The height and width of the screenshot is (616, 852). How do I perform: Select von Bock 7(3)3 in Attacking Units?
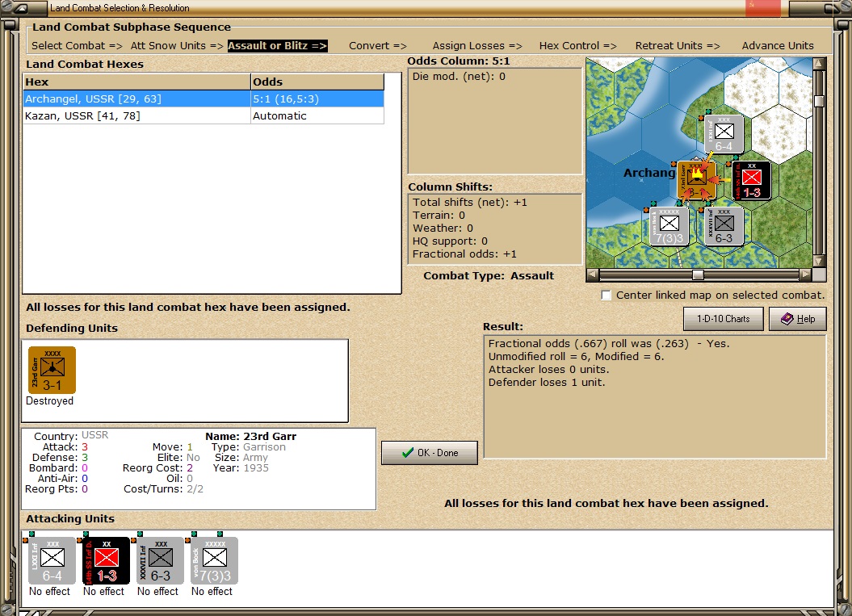(x=215, y=560)
